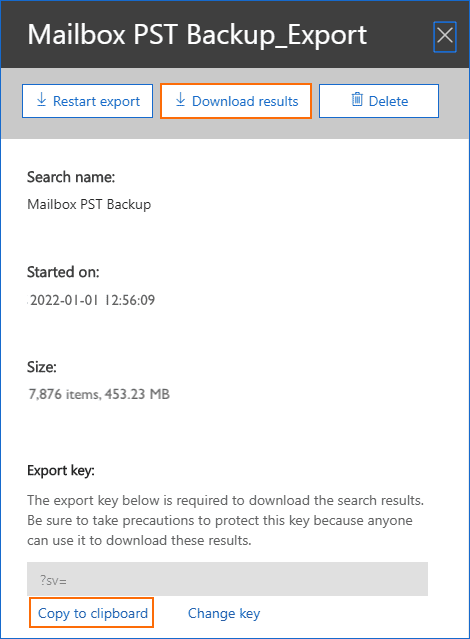This screenshot has height=639, width=470.
Task: Close the Mailbox PST Backup_Export panel
Action: point(445,36)
